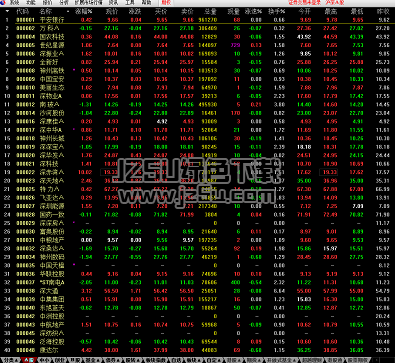Select the 中国宝安 stock name
The width and height of the screenshot is (395, 363).
(x=52, y=79)
